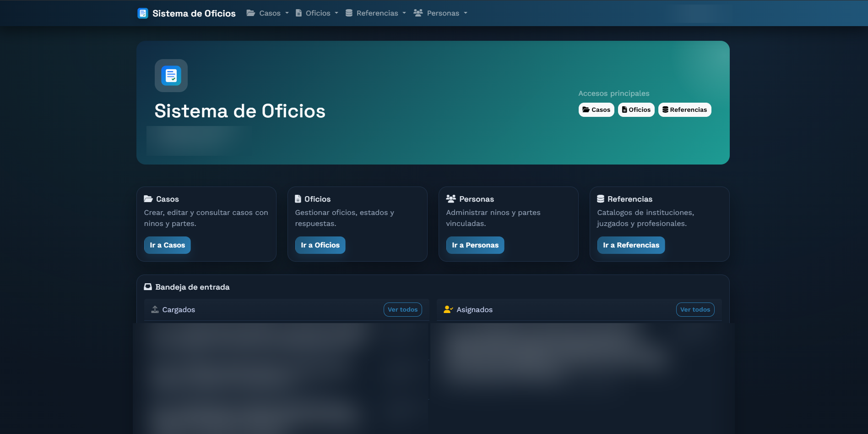Expand the Casos dropdown caret in navbar
868x434 pixels.
pyautogui.click(x=287, y=13)
